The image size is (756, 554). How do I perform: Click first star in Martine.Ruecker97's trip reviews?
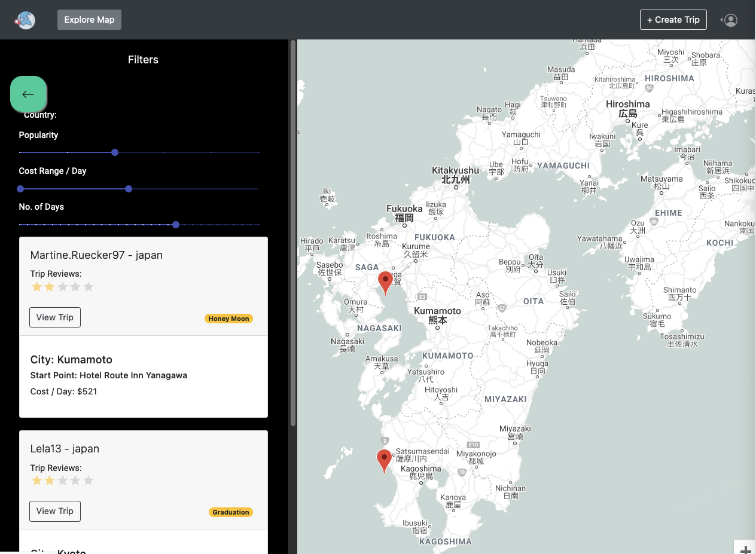(x=37, y=287)
